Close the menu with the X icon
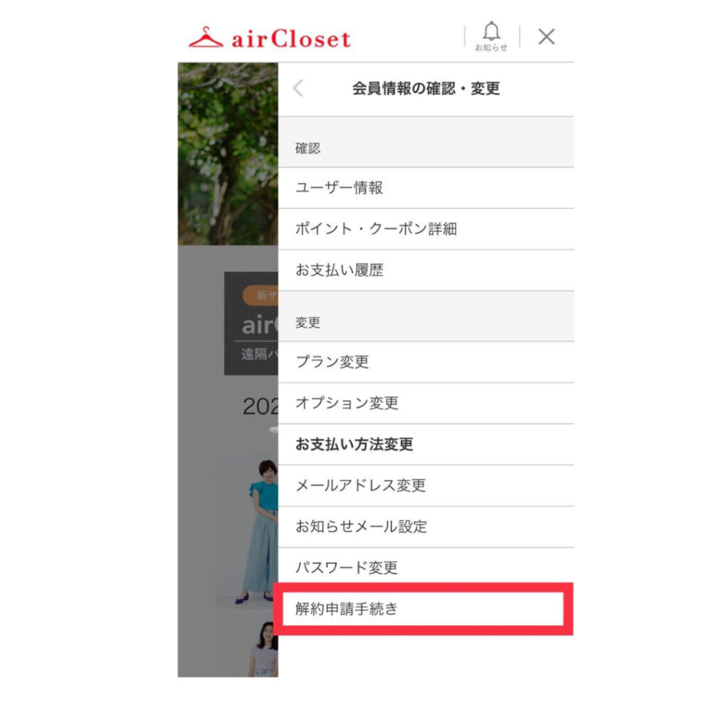 coord(547,36)
